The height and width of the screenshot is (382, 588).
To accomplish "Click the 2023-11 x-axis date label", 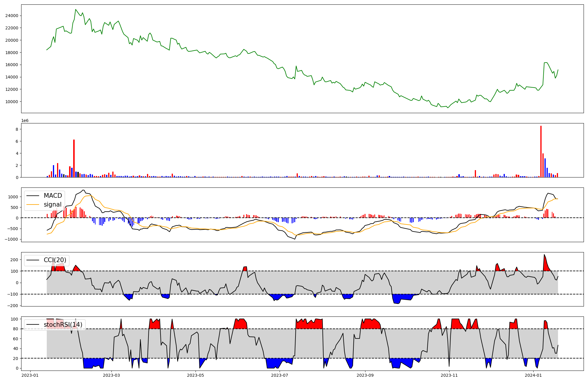I will 450,375.
